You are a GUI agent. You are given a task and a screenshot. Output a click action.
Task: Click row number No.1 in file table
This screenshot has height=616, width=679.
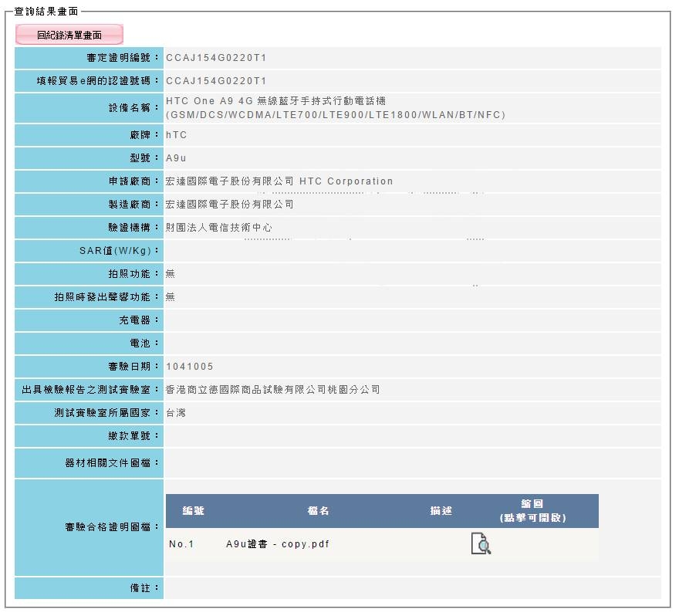pyautogui.click(x=181, y=544)
